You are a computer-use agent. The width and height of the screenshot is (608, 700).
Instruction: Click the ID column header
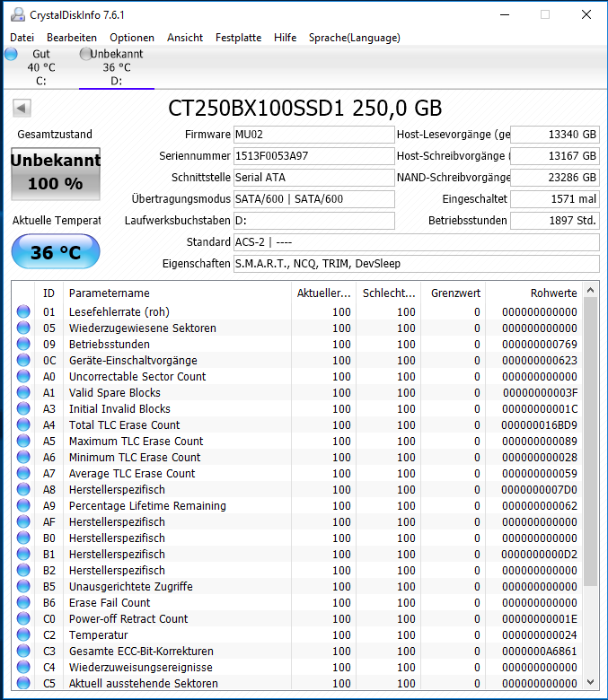(x=48, y=293)
